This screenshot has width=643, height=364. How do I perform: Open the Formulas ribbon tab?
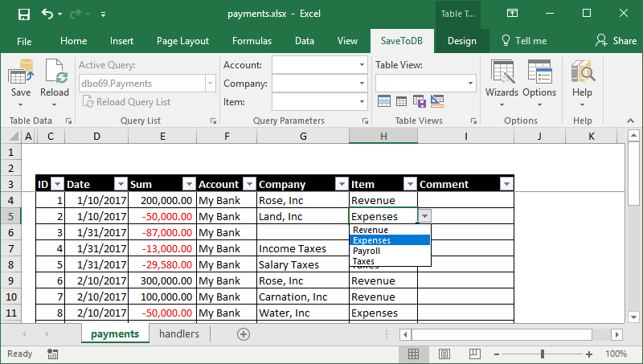[x=252, y=41]
